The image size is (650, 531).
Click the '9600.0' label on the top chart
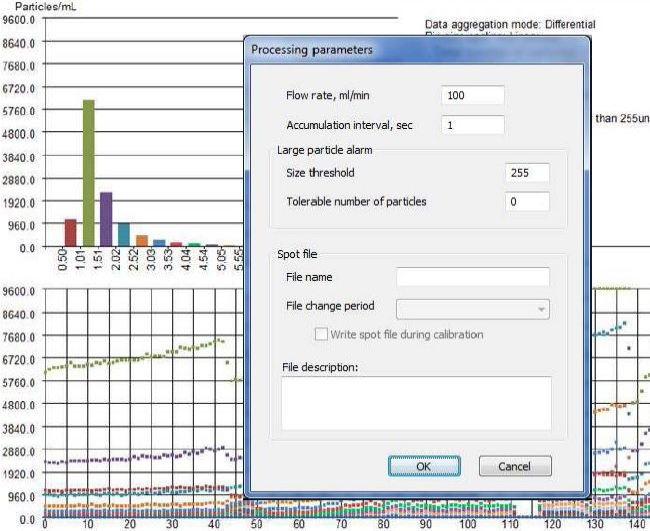point(19,20)
